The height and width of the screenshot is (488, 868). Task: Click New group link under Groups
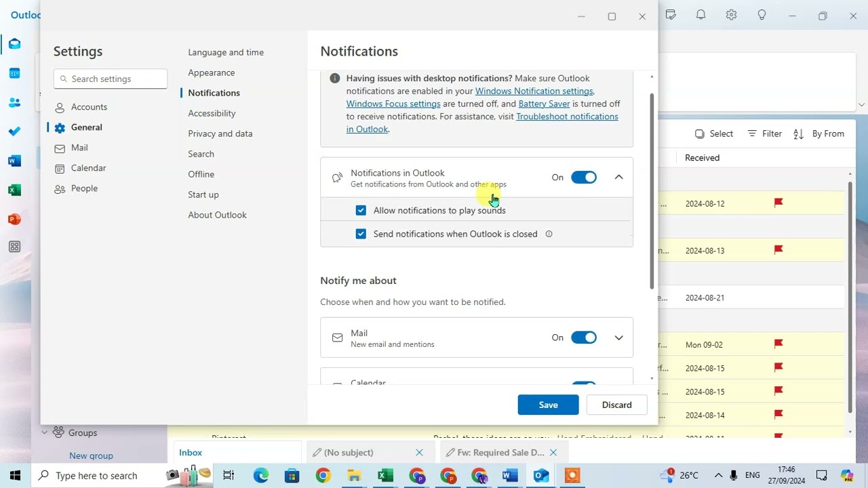(x=91, y=455)
